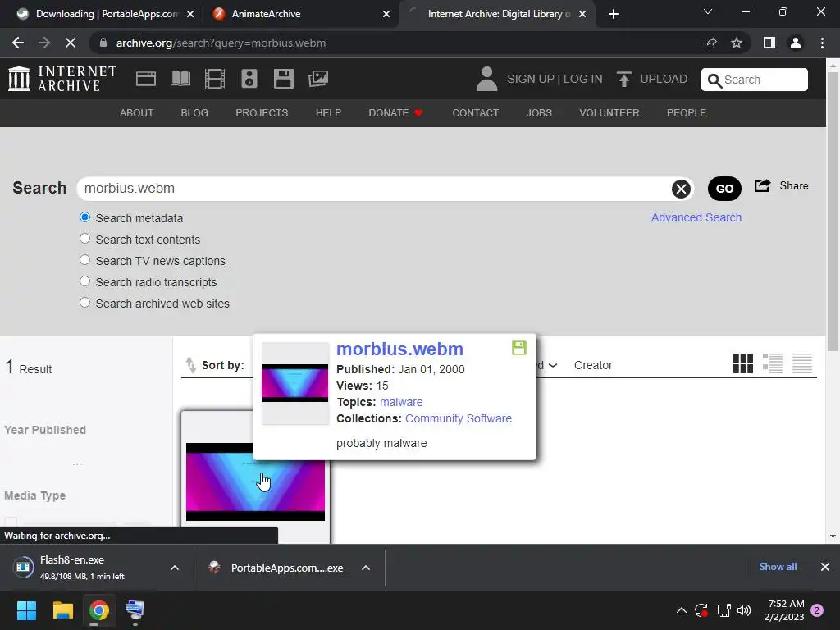Go back in browser history
Image resolution: width=840 pixels, height=630 pixels.
[x=18, y=43]
